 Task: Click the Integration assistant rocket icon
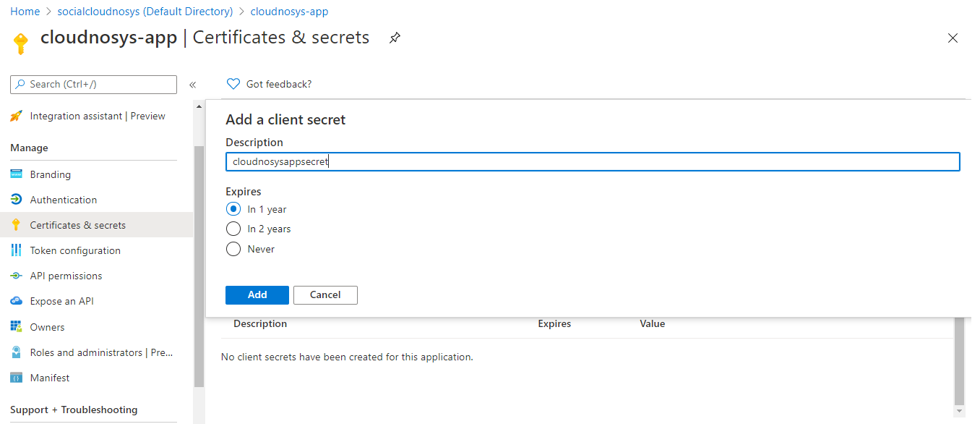point(17,116)
